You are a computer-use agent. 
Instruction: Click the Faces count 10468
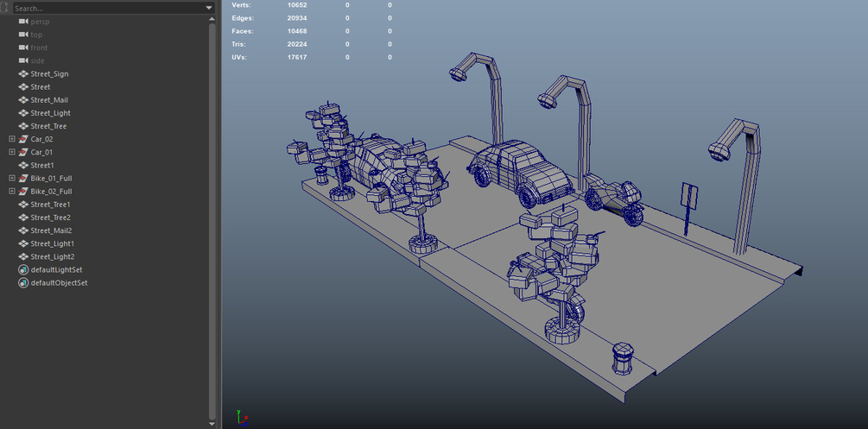click(297, 31)
